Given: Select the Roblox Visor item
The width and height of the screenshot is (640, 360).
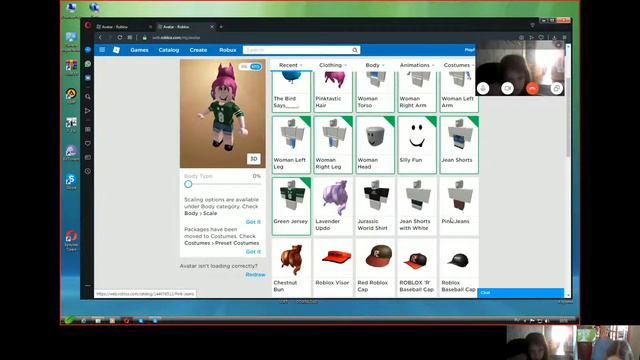Looking at the screenshot, I should pos(333,268).
